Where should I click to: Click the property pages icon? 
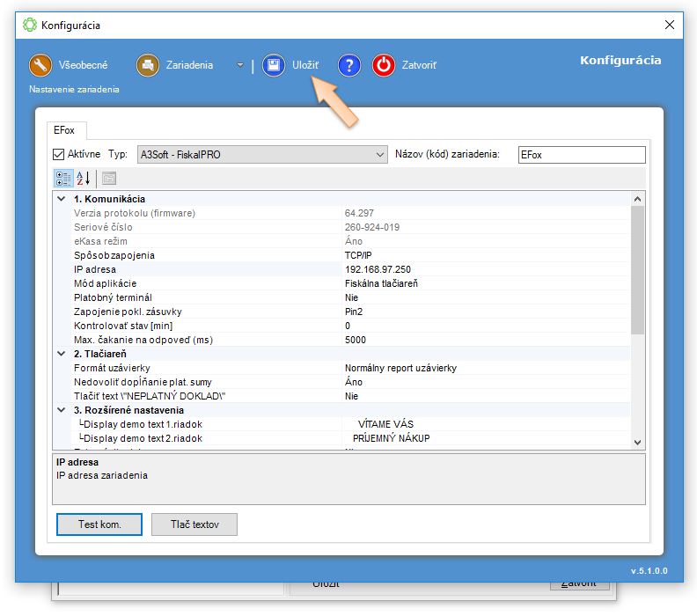pyautogui.click(x=109, y=178)
